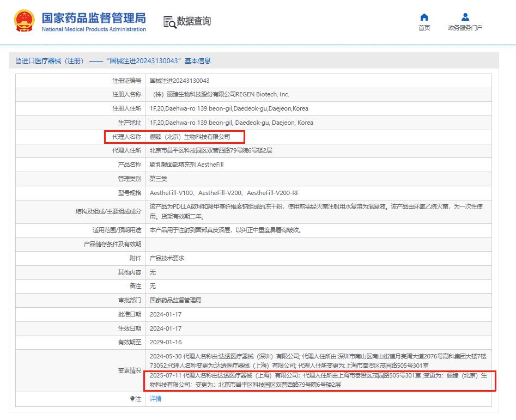Screen dimensions: 516x420
Task: Click the 政务服务门户 label
Action: 465,28
